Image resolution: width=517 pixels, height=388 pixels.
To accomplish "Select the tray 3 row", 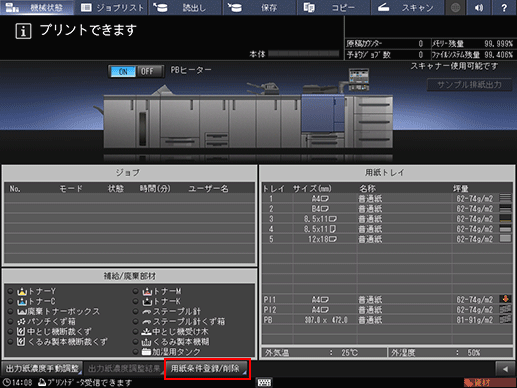I will pyautogui.click(x=387, y=219).
